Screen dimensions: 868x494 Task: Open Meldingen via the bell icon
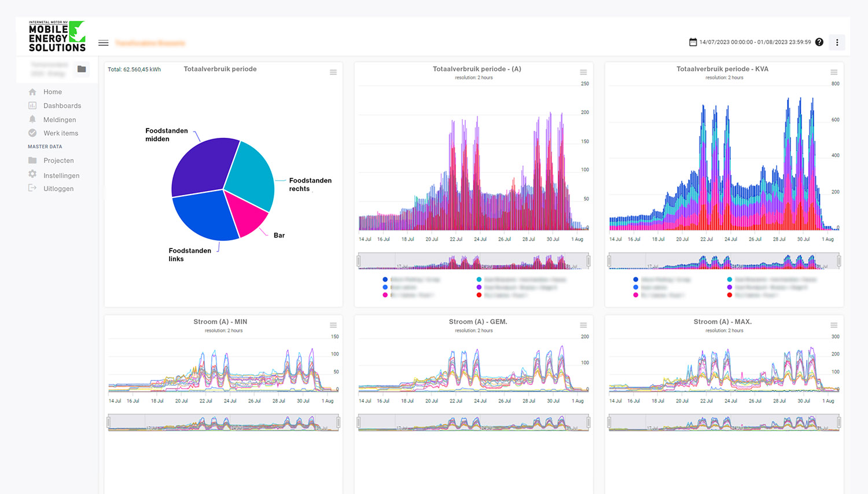[x=32, y=119]
